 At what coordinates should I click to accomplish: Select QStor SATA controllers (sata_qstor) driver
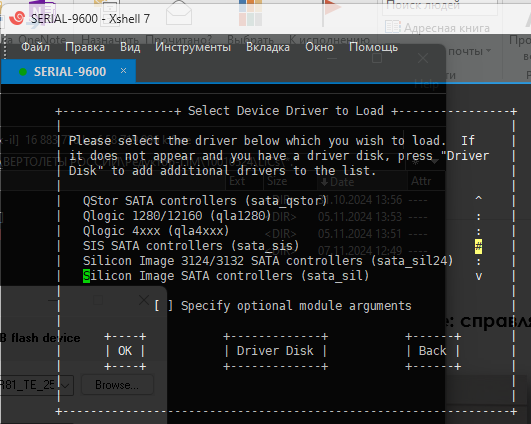(205, 201)
